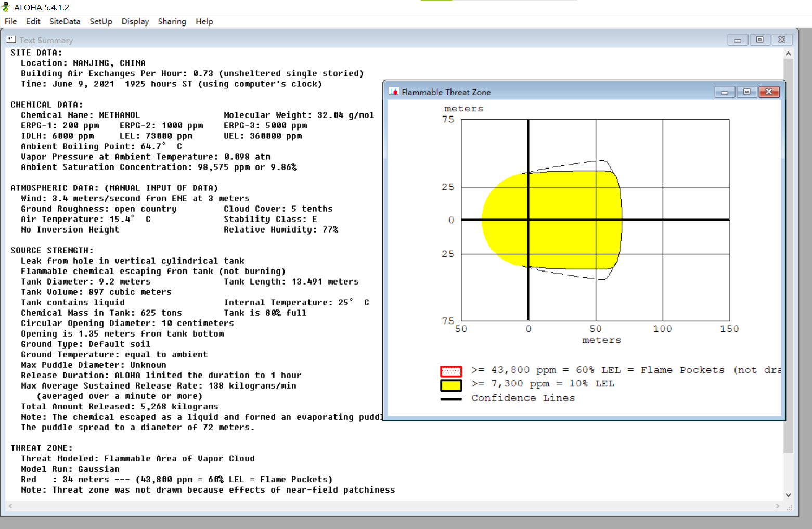Screen dimensions: 812x529
Task: Minimize the Flammable Threat Zone window
Action: pyautogui.click(x=725, y=92)
